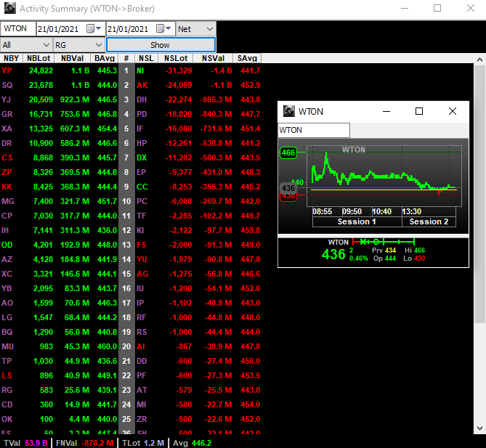This screenshot has width=486, height=448.
Task: Click NBVal 607.3 M cell
Action: pos(75,129)
